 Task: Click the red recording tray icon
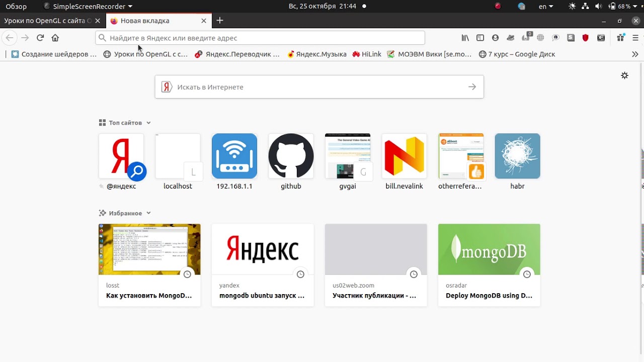click(x=498, y=7)
